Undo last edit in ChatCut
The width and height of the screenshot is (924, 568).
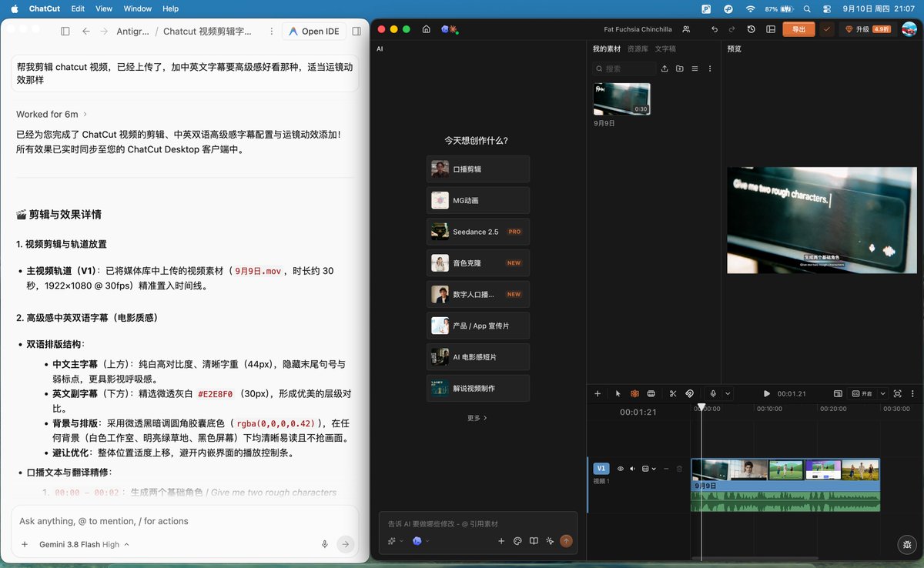tap(715, 29)
